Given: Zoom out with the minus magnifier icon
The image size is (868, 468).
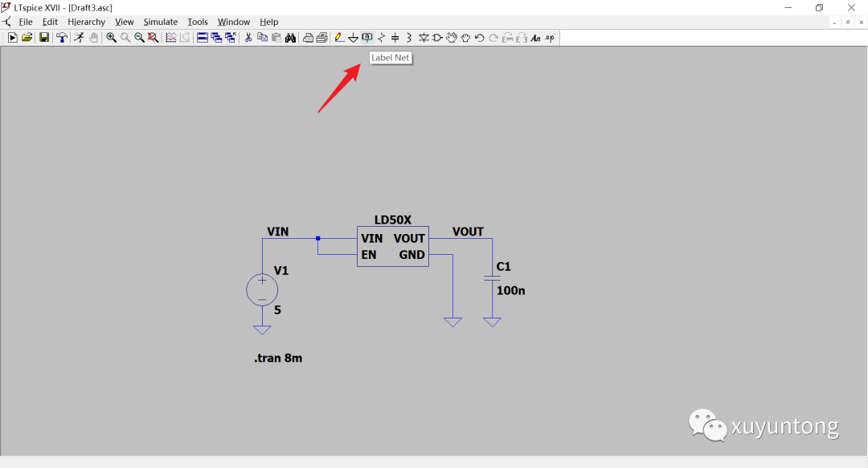Looking at the screenshot, I should pos(139,38).
